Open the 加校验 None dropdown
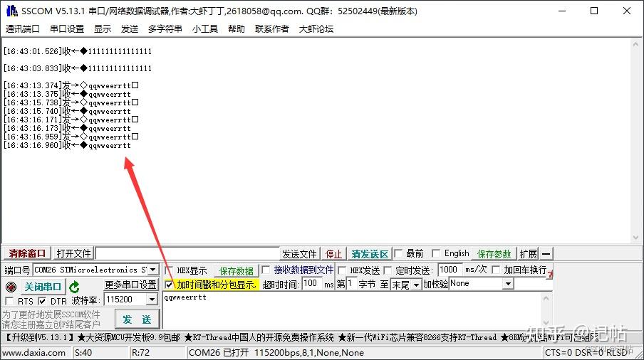The height and width of the screenshot is (360, 644). pyautogui.click(x=508, y=284)
